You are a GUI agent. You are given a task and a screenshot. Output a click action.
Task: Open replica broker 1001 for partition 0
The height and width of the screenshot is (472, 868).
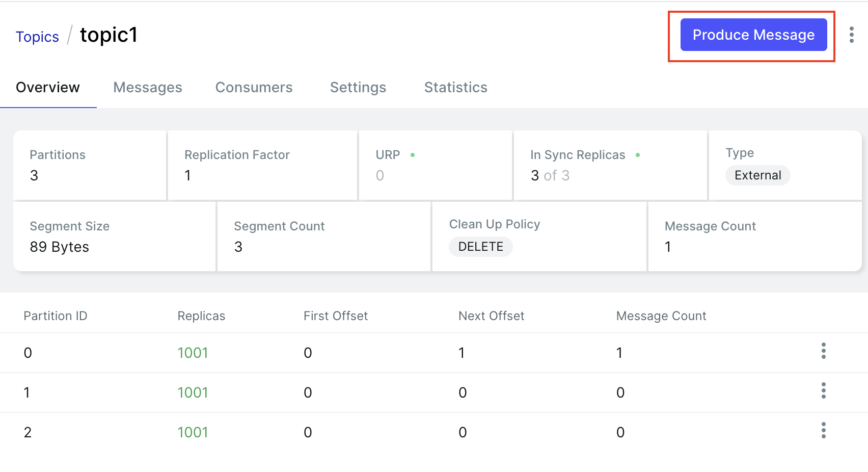tap(193, 353)
